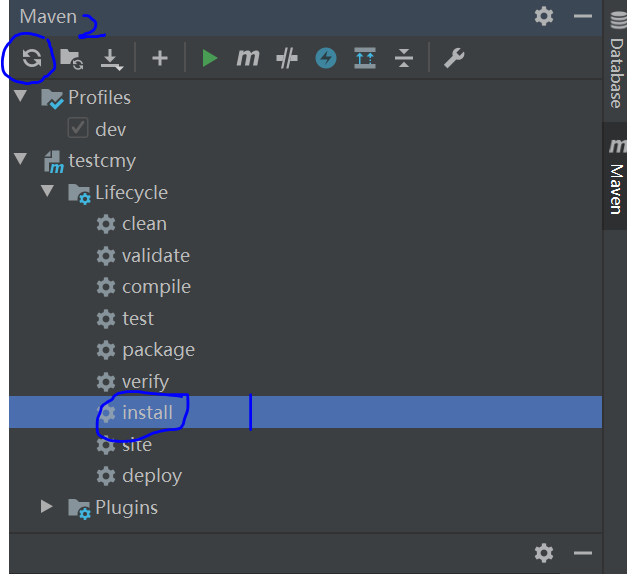Click Execute Maven Goal 'm' icon
627x574 pixels.
click(x=248, y=58)
